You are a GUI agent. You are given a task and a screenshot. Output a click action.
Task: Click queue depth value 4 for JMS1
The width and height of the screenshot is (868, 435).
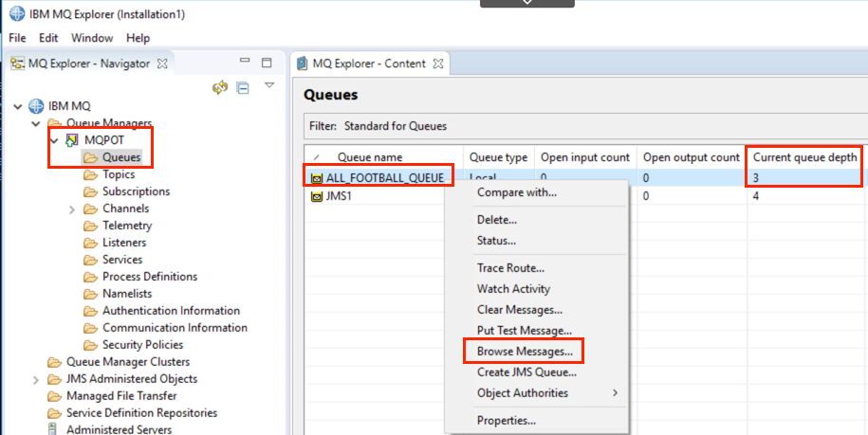click(x=756, y=196)
